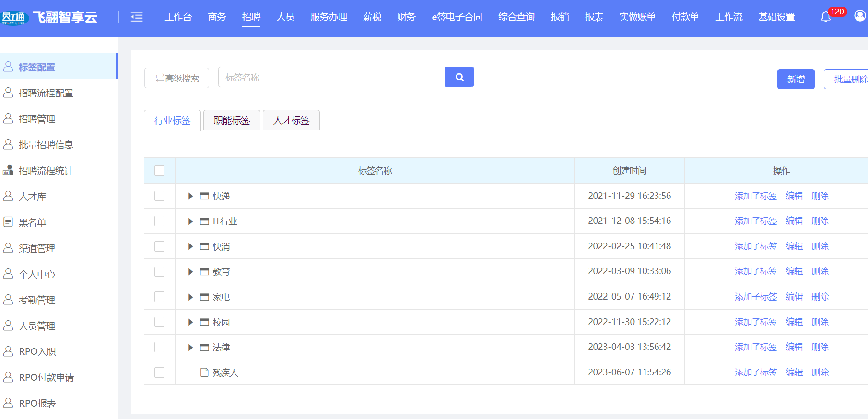This screenshot has width=868, height=419.
Task: Switch to the 职能标签 tab
Action: [232, 120]
